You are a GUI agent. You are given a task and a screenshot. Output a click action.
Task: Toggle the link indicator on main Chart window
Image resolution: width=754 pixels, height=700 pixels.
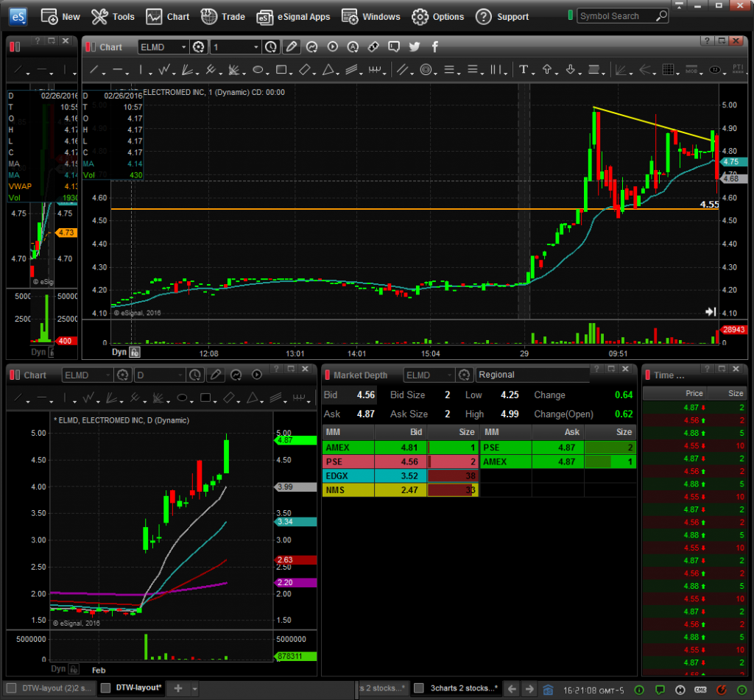point(91,46)
